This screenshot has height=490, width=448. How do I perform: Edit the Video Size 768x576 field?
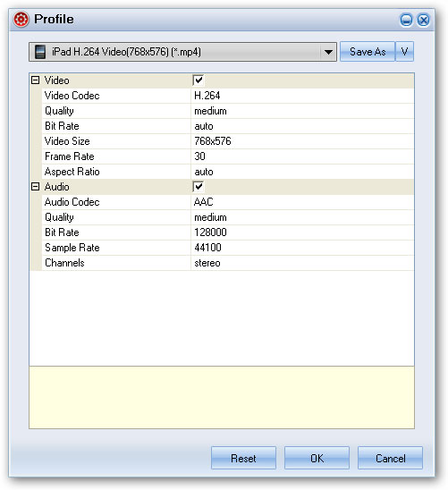click(x=302, y=141)
